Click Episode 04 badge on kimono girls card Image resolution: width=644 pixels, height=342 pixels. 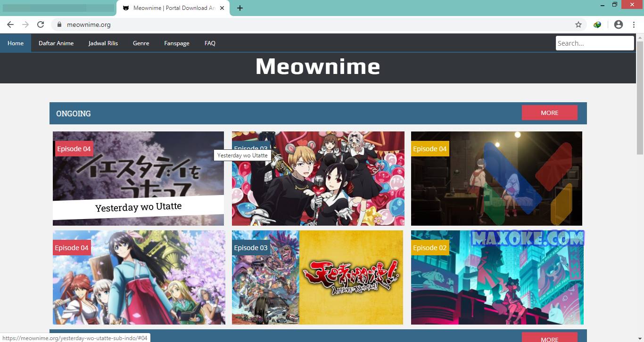point(72,247)
